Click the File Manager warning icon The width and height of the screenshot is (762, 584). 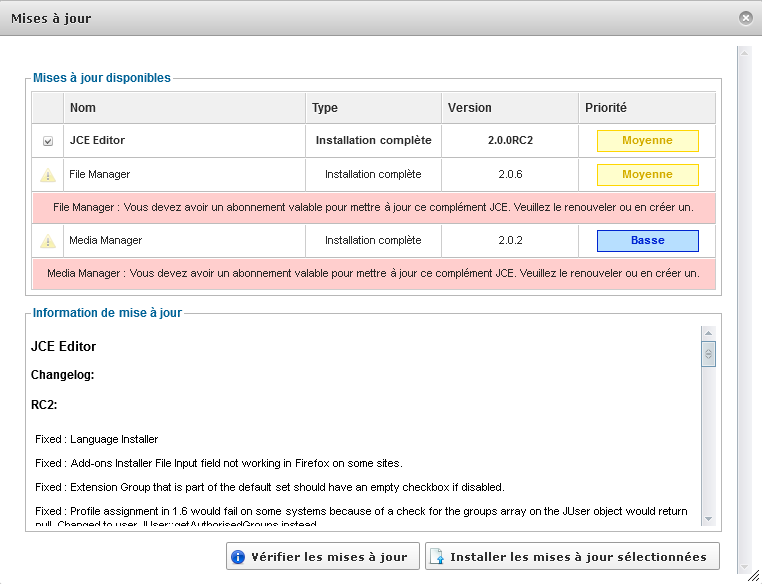(x=48, y=175)
